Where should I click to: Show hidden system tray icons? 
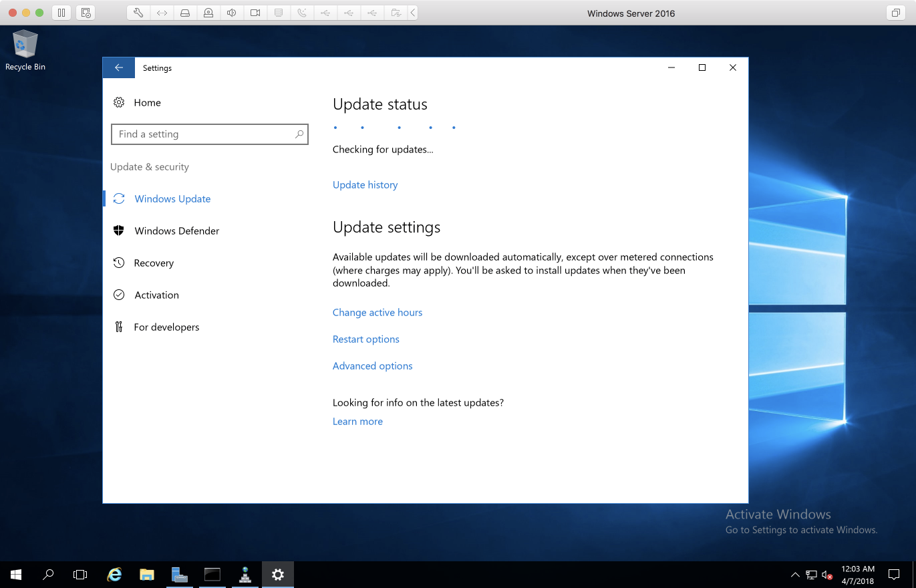click(x=795, y=574)
